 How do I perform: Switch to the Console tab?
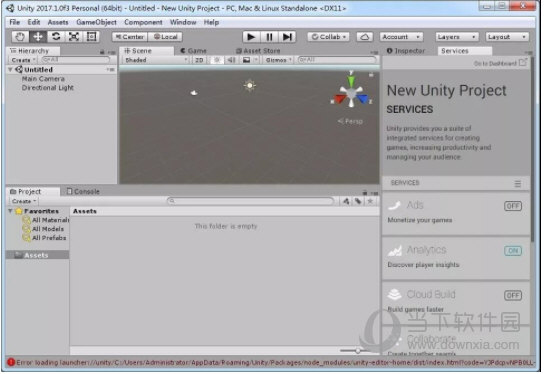coord(83,192)
